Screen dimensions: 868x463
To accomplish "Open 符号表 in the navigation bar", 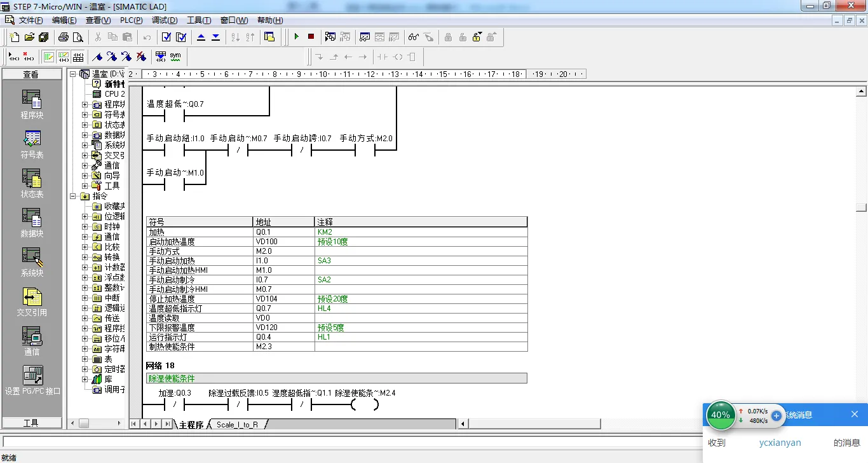I will point(32,144).
